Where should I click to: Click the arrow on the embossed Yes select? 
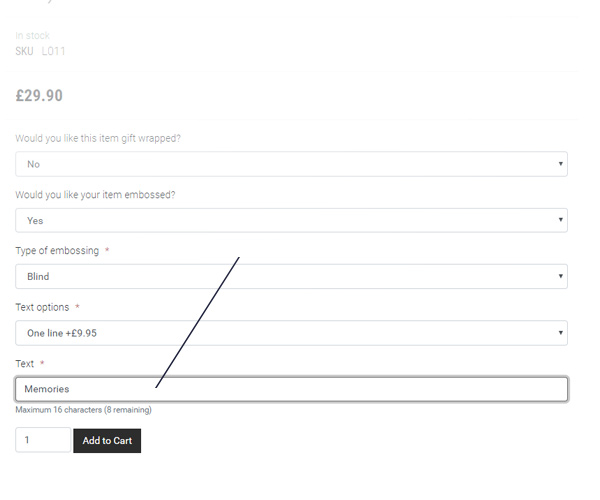(x=560, y=220)
